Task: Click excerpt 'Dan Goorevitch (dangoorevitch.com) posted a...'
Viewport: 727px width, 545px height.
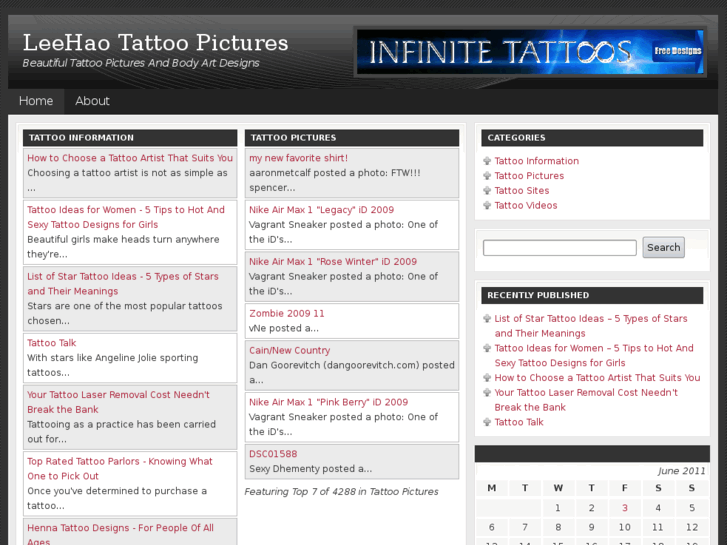Action: pos(352,372)
